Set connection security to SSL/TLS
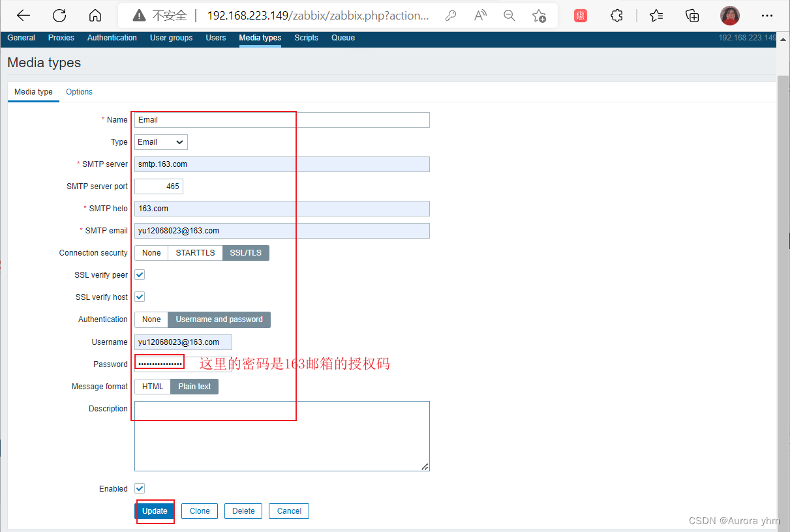 [246, 253]
